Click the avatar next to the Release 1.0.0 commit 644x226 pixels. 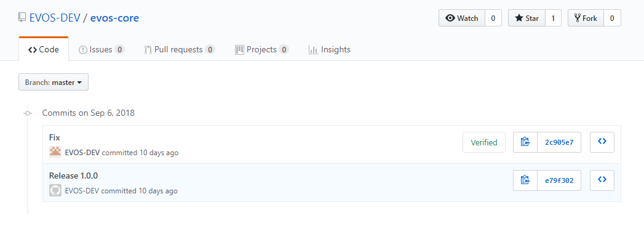pyautogui.click(x=55, y=191)
